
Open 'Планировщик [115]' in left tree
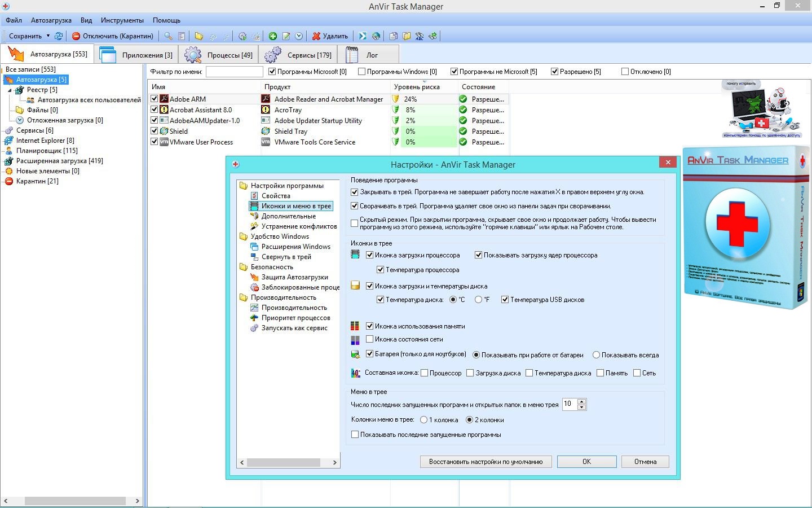[x=47, y=151]
